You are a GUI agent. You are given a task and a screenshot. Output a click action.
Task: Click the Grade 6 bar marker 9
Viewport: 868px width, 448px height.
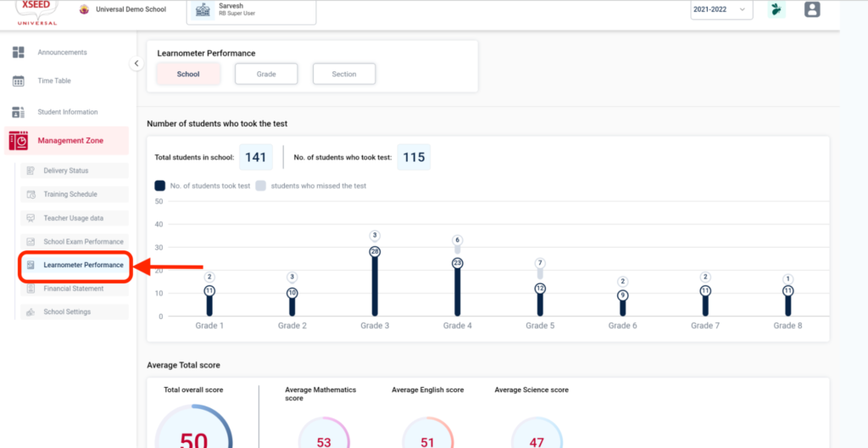coord(623,295)
